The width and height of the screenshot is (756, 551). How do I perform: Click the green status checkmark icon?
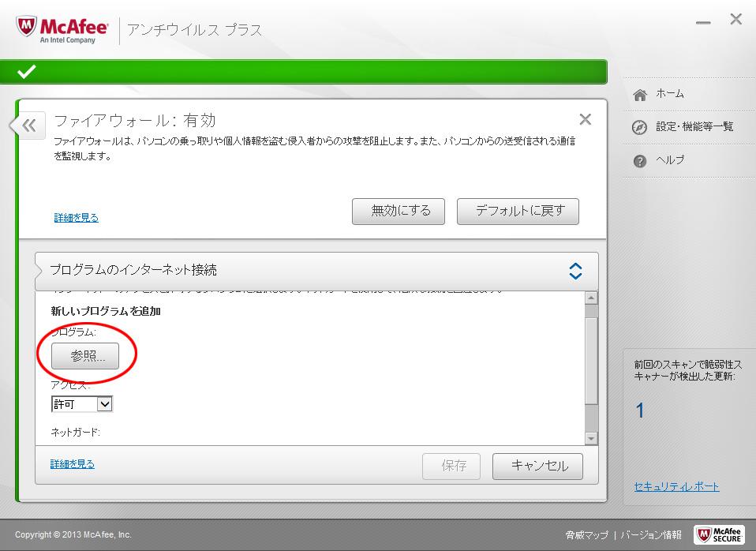tap(27, 71)
